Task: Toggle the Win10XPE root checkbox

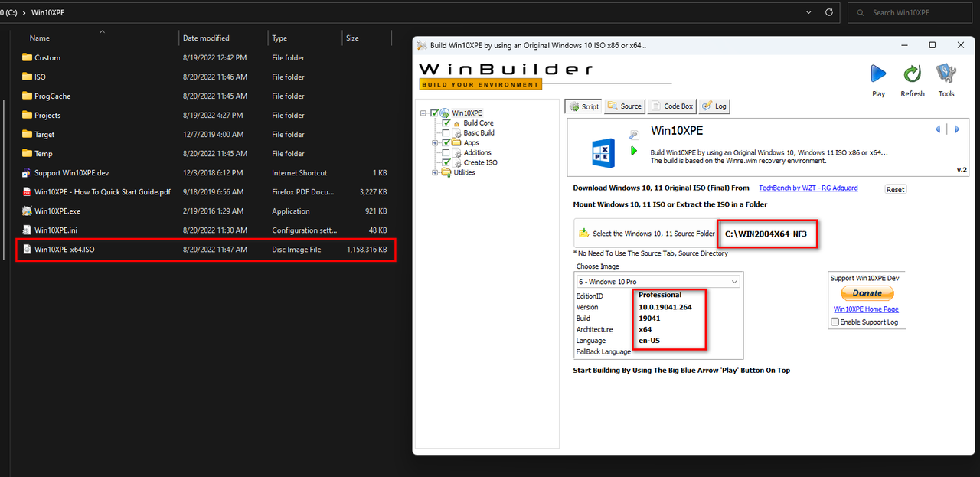Action: 435,113
